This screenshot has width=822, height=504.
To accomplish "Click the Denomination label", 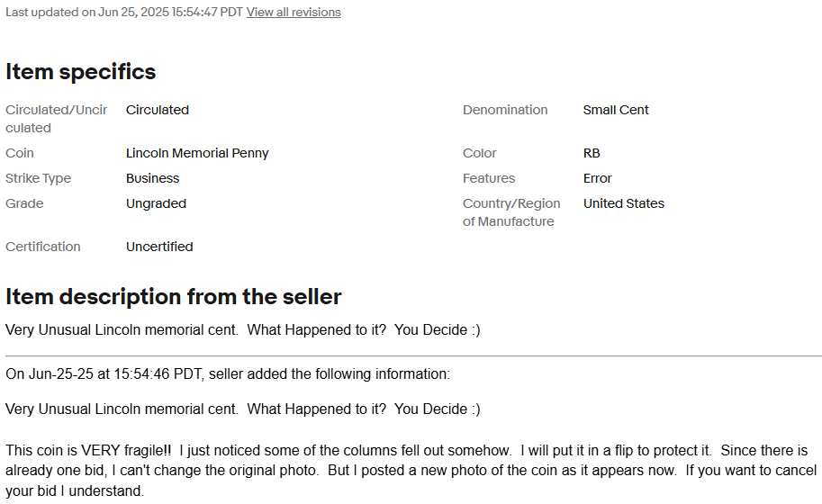I will click(x=505, y=110).
